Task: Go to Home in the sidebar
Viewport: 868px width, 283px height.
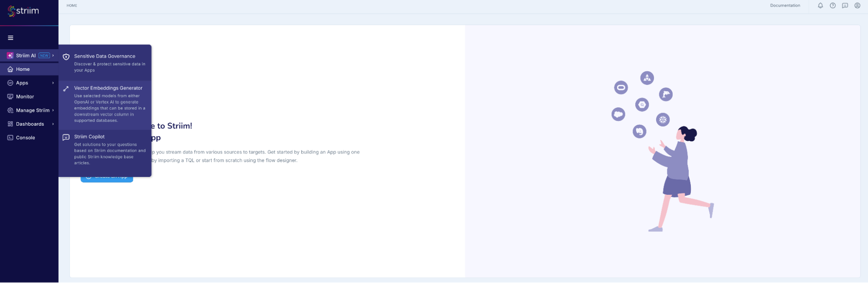Action: coord(23,69)
